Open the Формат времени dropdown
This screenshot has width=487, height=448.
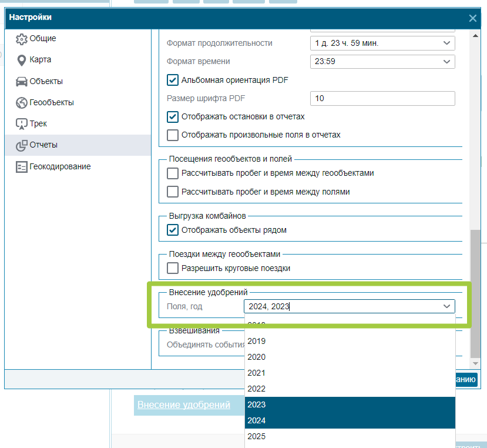[x=382, y=62]
